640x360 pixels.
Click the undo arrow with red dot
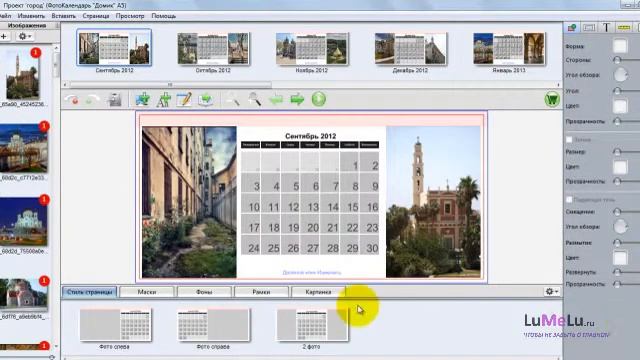pos(72,100)
